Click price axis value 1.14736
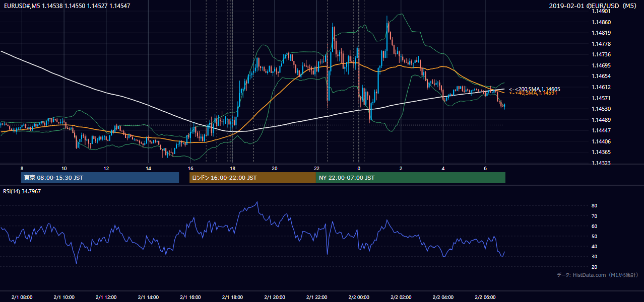 tap(601, 54)
